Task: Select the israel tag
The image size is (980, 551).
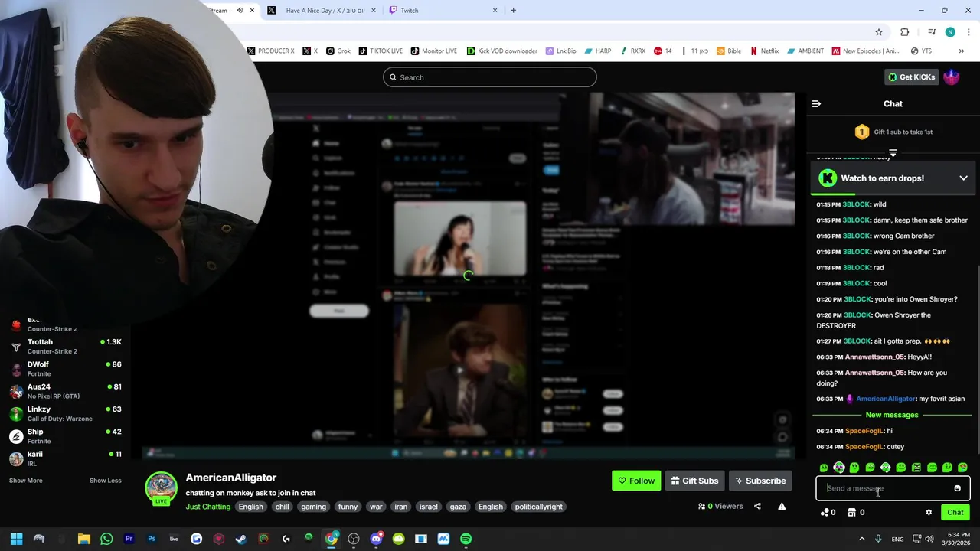Action: (429, 507)
